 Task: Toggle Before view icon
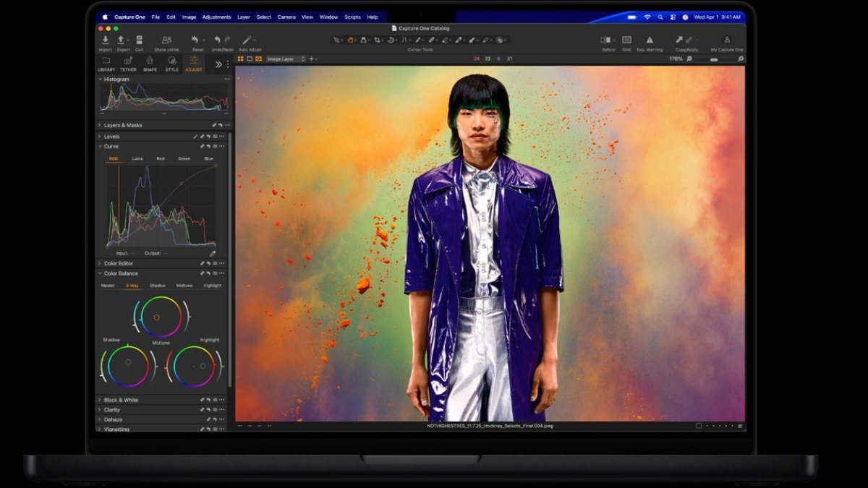coord(605,40)
